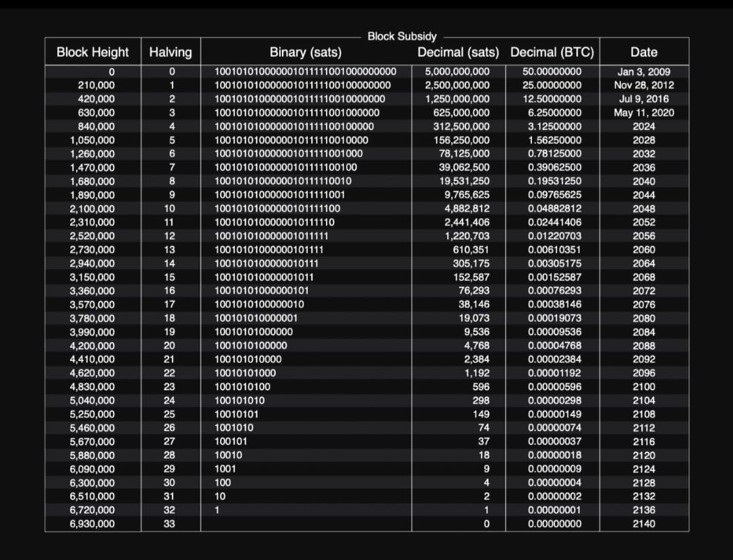Click the "2,500,000,000" sats cell
Screen dimensions: 733x560
pyautogui.click(x=457, y=85)
